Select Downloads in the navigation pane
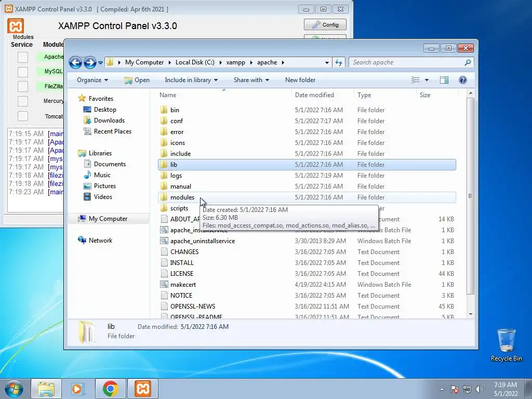 tap(109, 121)
